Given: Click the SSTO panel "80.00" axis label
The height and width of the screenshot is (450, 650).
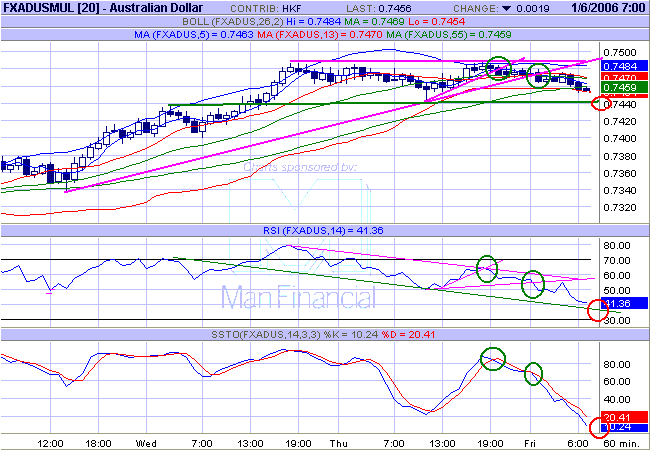Looking at the screenshot, I should pos(616,364).
